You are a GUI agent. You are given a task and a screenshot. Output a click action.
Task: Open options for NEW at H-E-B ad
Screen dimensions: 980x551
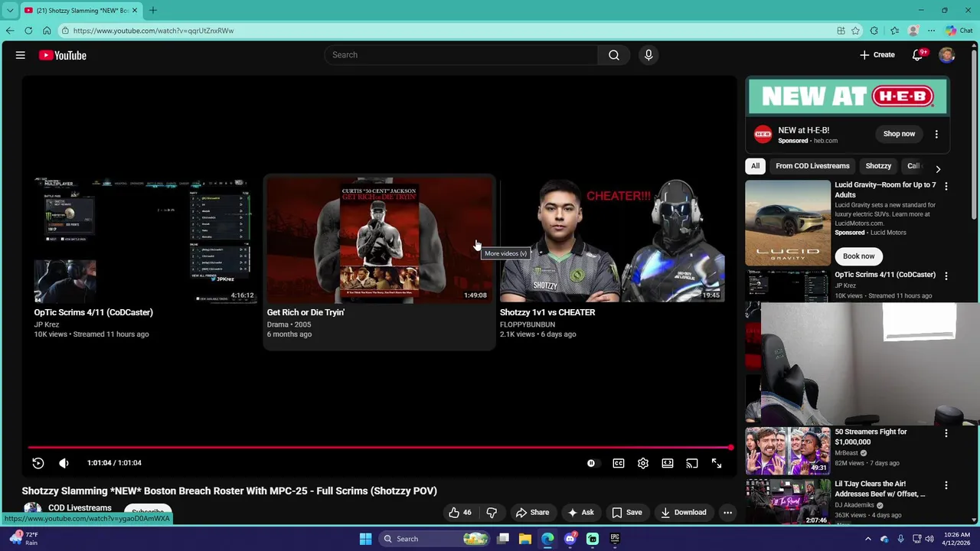(936, 134)
